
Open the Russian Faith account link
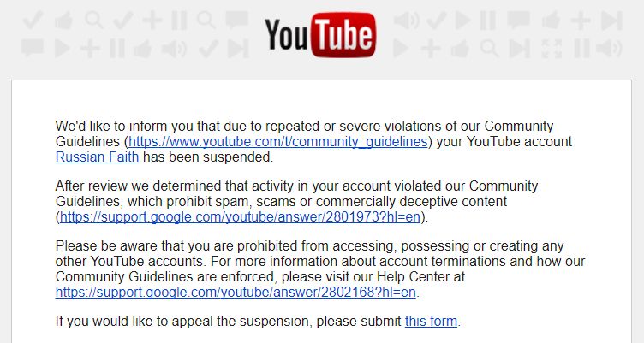tap(97, 157)
